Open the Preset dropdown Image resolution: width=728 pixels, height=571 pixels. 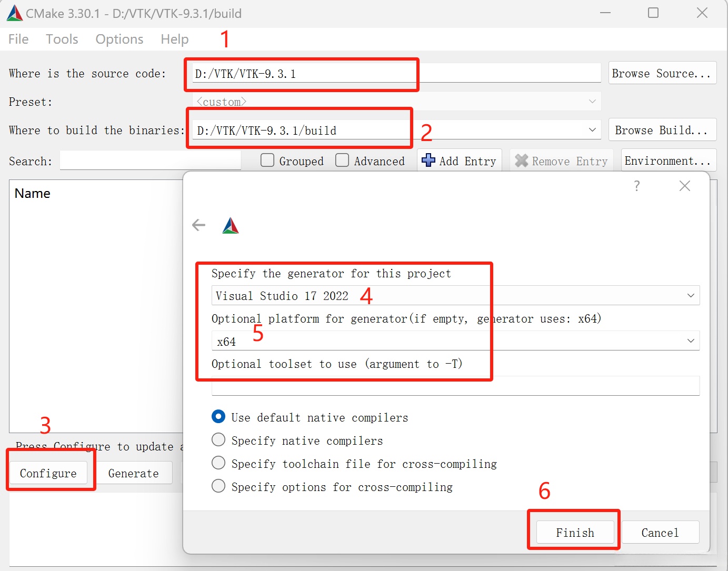click(396, 102)
